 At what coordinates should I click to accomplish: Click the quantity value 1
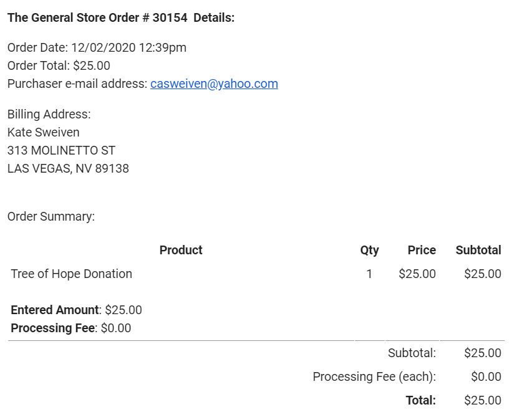coord(369,274)
